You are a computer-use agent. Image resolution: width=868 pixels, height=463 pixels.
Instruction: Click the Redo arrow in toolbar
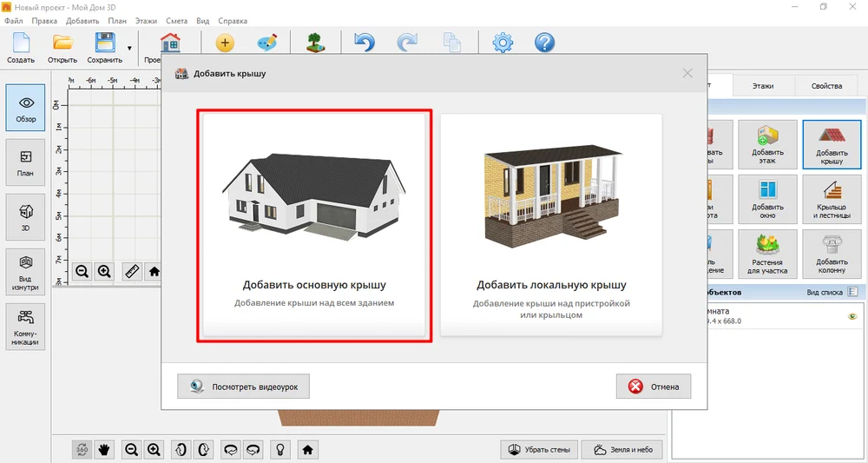coord(407,43)
